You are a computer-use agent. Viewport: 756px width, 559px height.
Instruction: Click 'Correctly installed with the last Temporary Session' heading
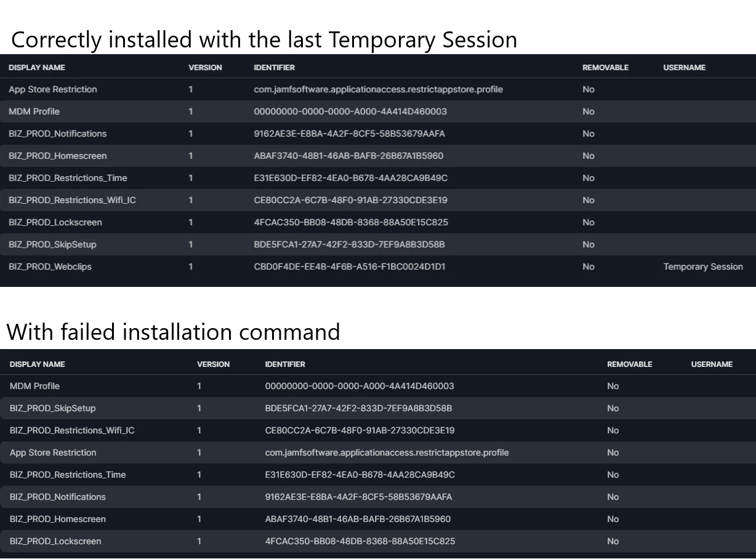(264, 39)
